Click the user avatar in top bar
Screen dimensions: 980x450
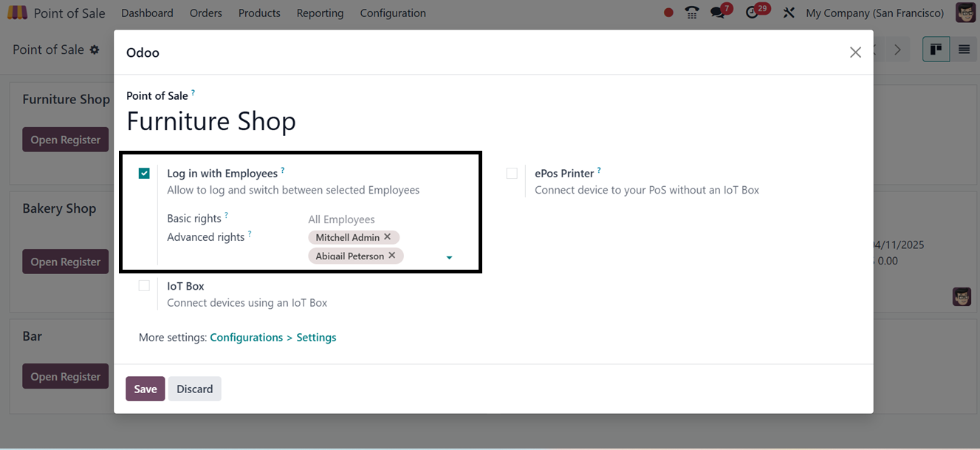[965, 13]
